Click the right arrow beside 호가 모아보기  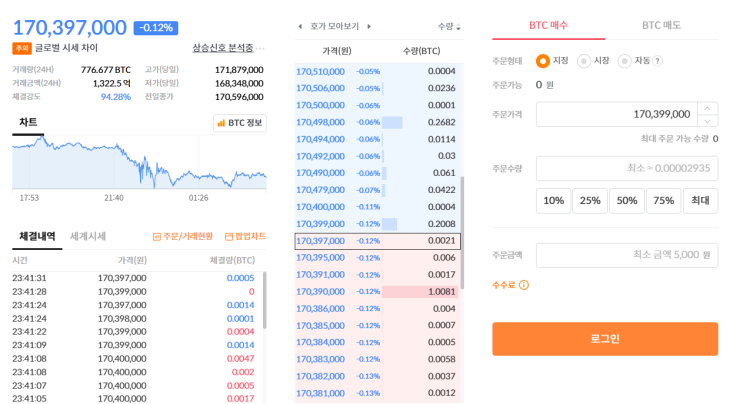369,26
